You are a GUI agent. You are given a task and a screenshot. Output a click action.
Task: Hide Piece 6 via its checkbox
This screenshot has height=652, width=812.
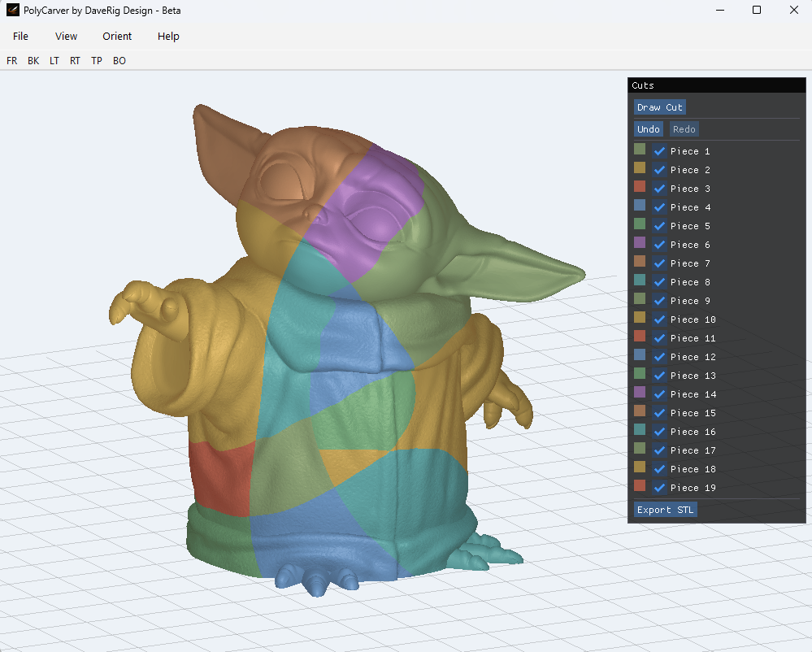[659, 245]
